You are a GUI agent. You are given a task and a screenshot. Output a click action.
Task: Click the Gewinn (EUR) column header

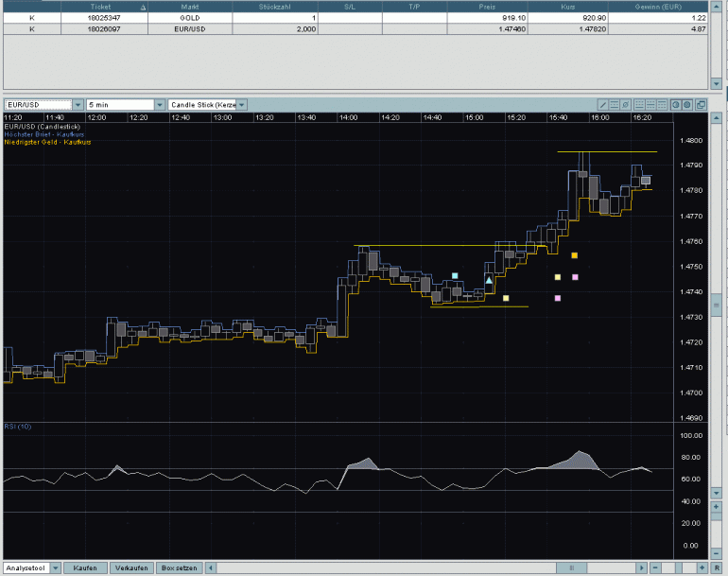coord(672,6)
